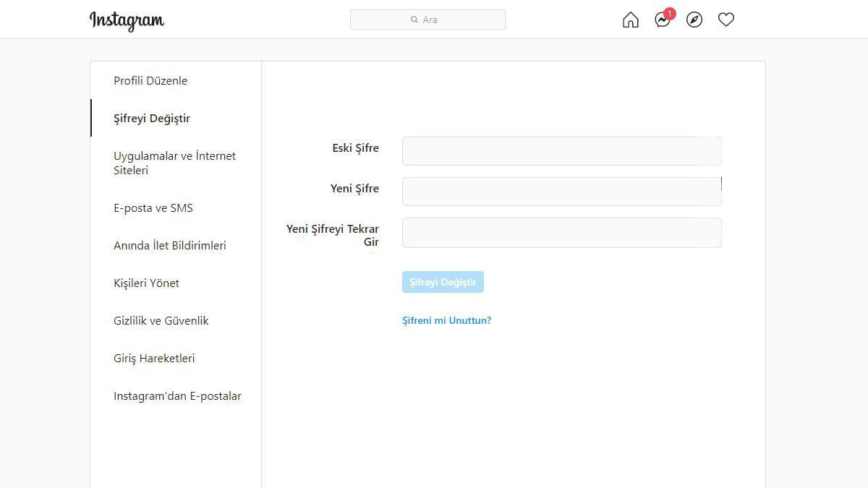Focus Yeni Şifreyi Tekrar Gir field

pyautogui.click(x=561, y=233)
